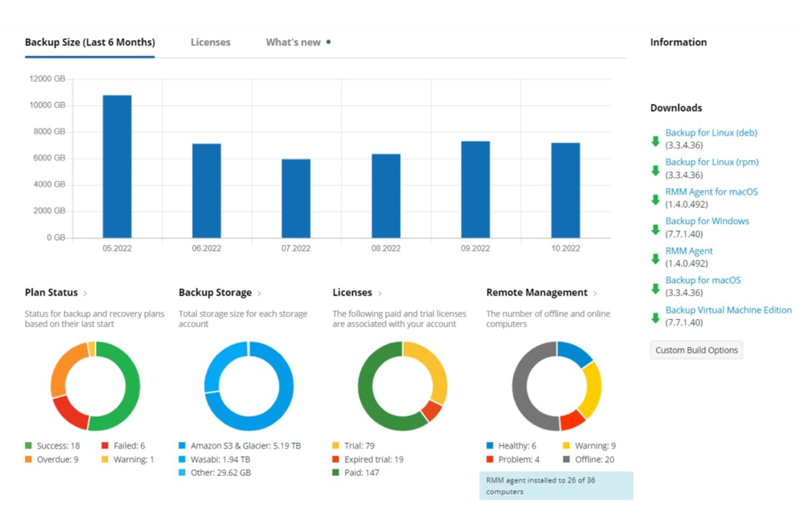
Task: Open RMM Agent for macOS link
Action: coord(712,191)
